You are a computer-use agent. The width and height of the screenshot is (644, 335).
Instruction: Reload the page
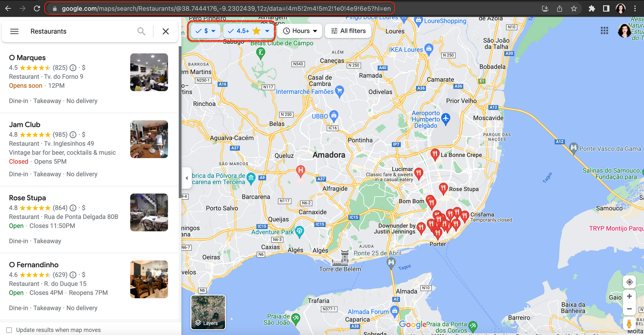click(x=37, y=8)
